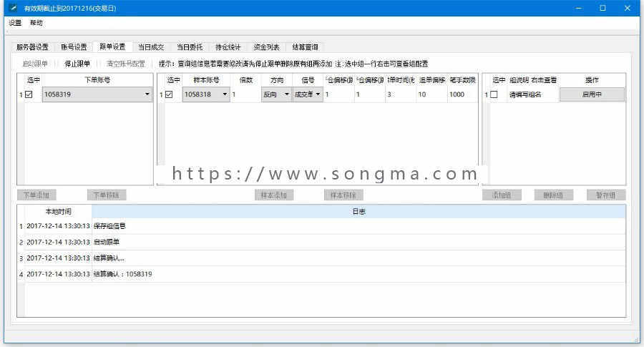Click the 下单移除 button
Screen dimensions: 644x347
(x=107, y=195)
